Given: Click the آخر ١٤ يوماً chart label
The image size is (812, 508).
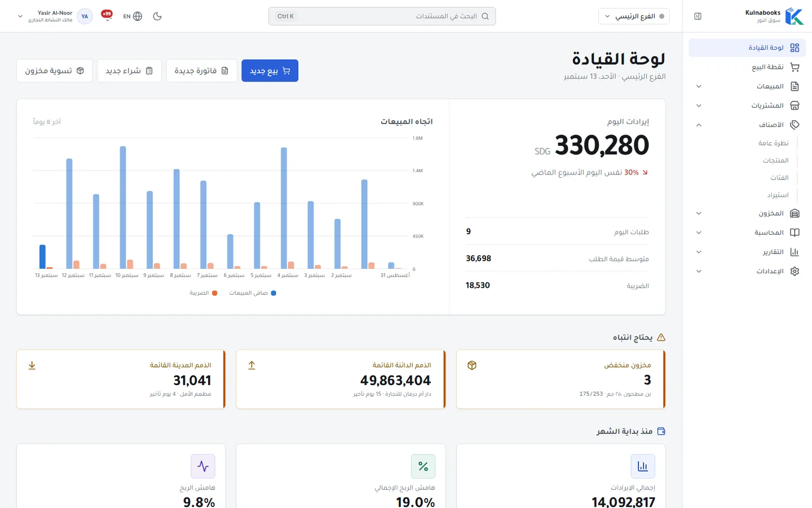Looking at the screenshot, I should [x=47, y=121].
